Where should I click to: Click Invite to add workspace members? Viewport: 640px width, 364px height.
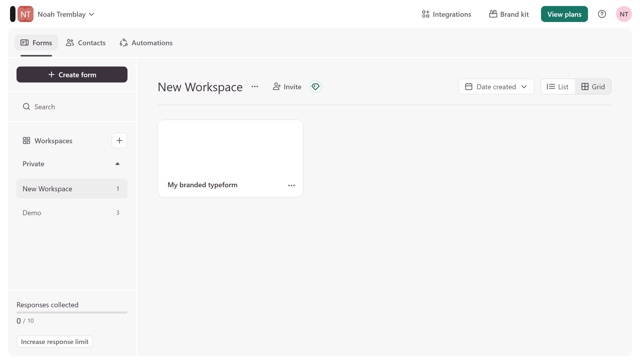[287, 87]
